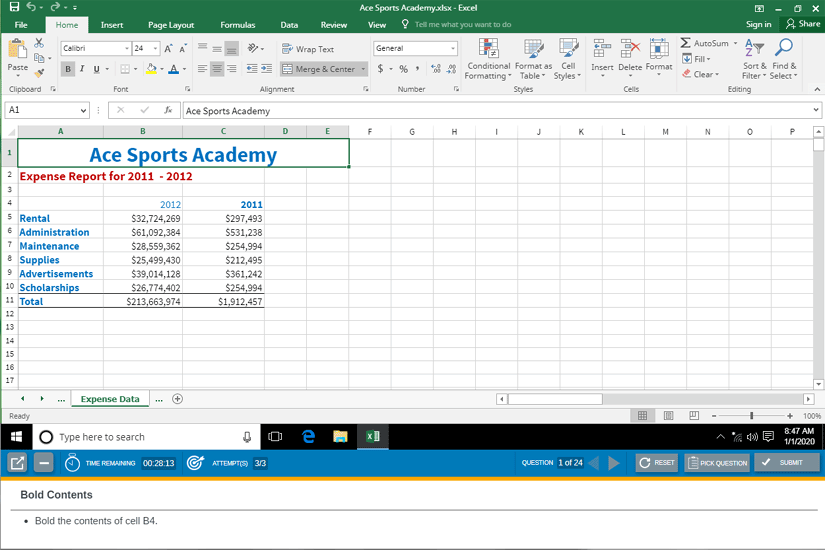Switch to the Formulas ribbon tab

pyautogui.click(x=237, y=24)
